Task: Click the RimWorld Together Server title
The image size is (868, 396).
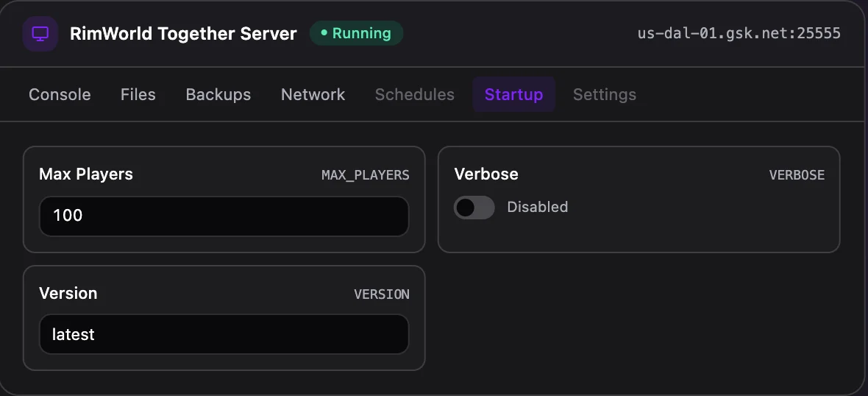Action: [x=183, y=34]
